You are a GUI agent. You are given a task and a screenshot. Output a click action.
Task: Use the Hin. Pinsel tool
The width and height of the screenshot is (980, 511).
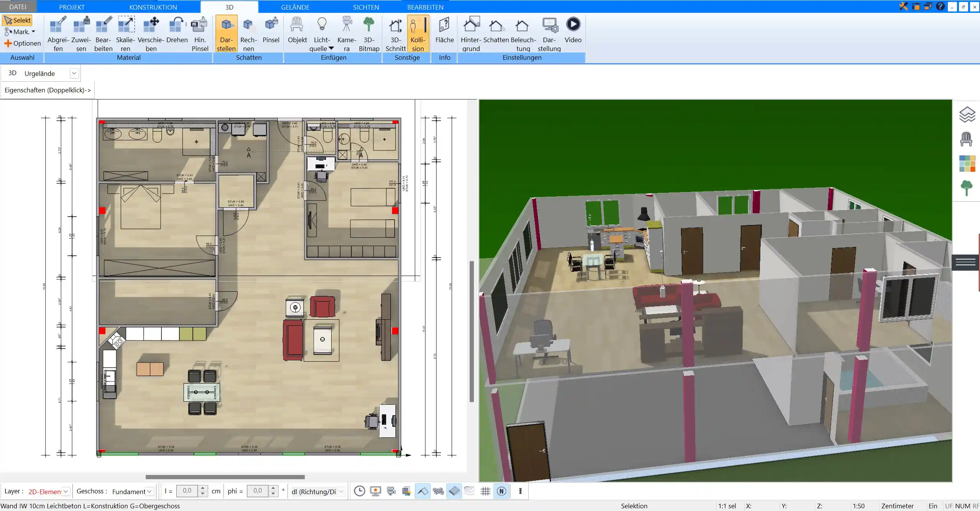pyautogui.click(x=200, y=34)
